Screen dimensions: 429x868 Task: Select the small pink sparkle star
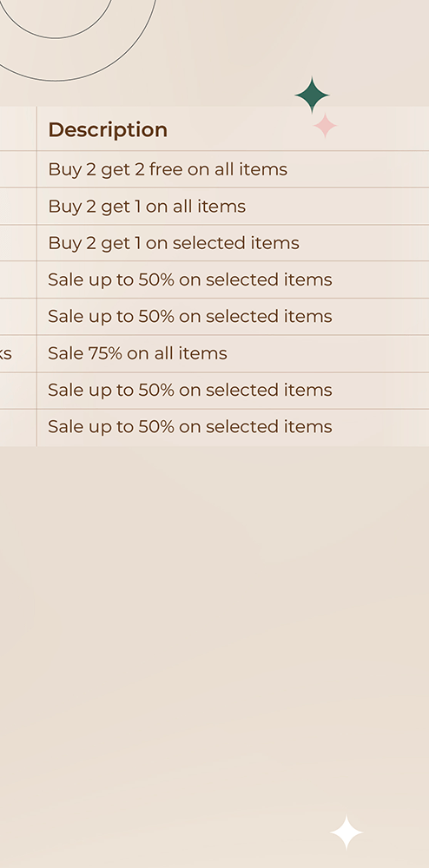326,126
